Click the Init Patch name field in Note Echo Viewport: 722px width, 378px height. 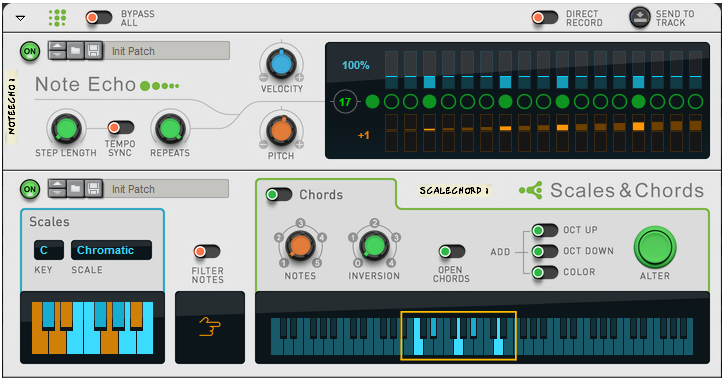[x=166, y=51]
